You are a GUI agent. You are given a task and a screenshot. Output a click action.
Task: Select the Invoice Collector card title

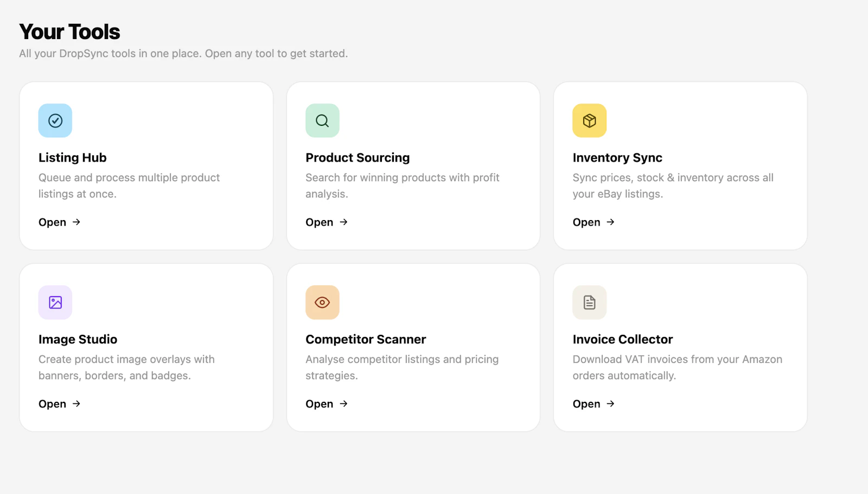point(623,339)
